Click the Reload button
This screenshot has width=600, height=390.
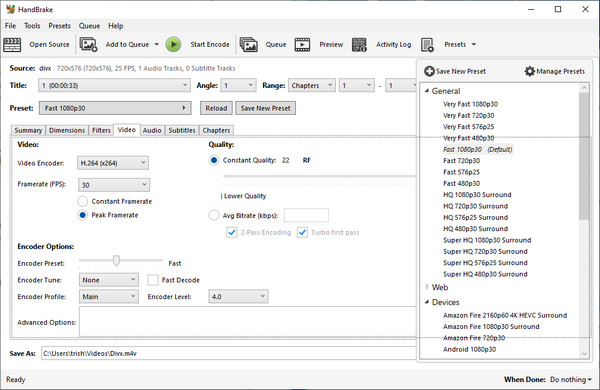(216, 108)
